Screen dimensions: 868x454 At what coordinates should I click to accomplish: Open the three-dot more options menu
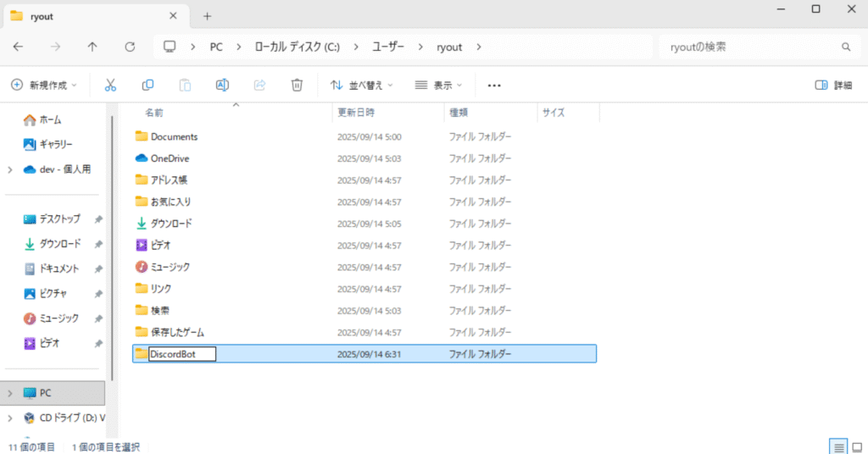[x=494, y=86]
